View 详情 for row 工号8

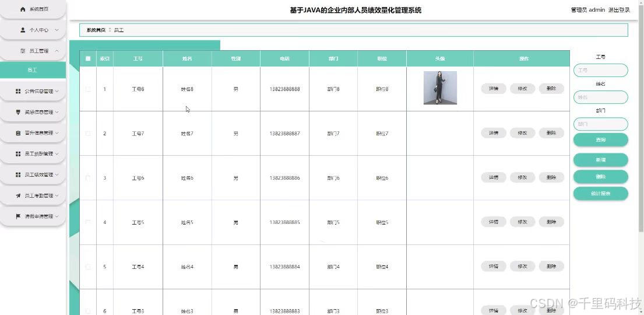tap(493, 89)
